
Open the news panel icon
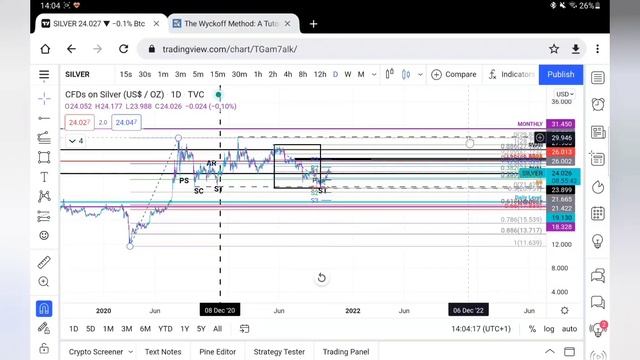pyautogui.click(x=598, y=132)
